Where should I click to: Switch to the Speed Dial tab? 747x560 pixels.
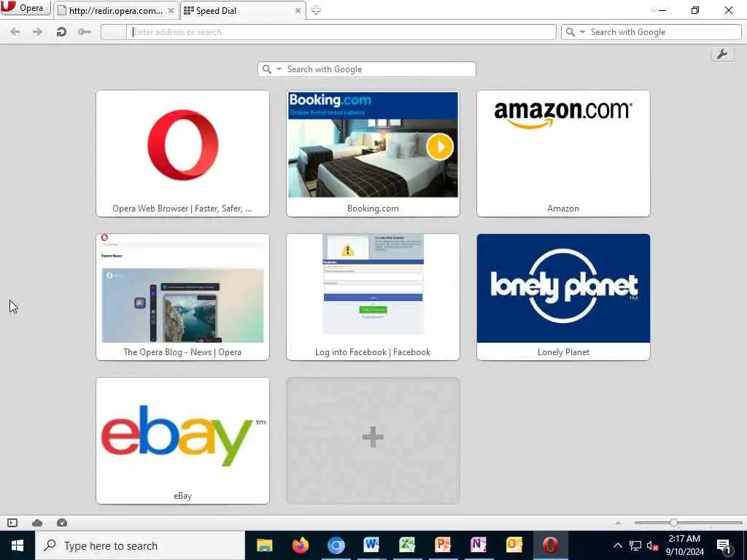[243, 10]
